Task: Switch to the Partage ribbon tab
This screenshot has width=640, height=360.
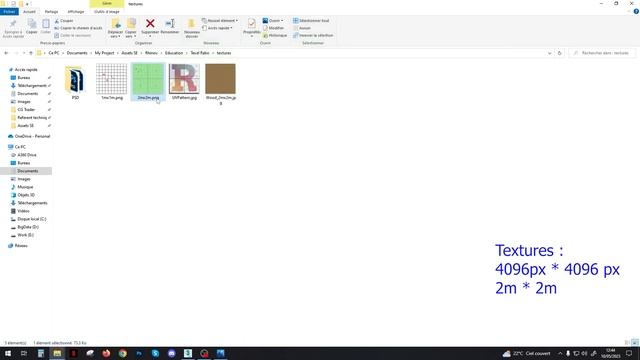Action: coord(51,12)
